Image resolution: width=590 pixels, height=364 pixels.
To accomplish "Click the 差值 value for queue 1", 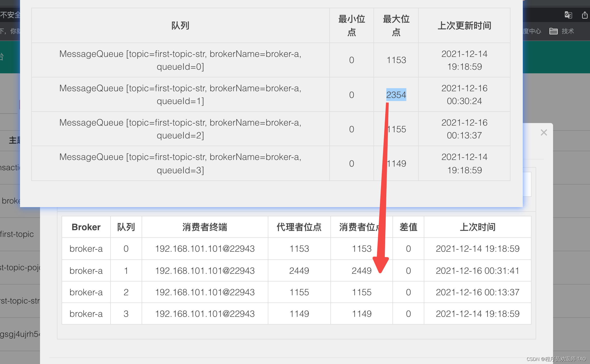I will tap(408, 271).
